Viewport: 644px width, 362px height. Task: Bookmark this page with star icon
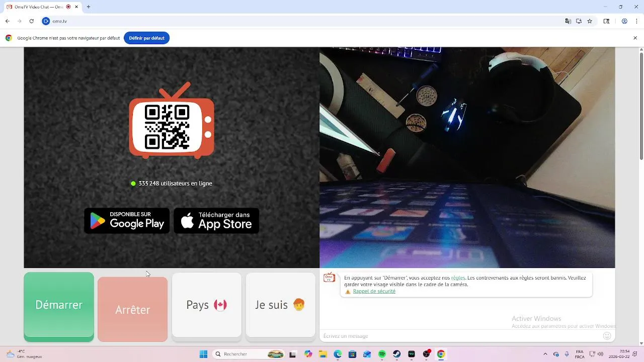tap(590, 21)
